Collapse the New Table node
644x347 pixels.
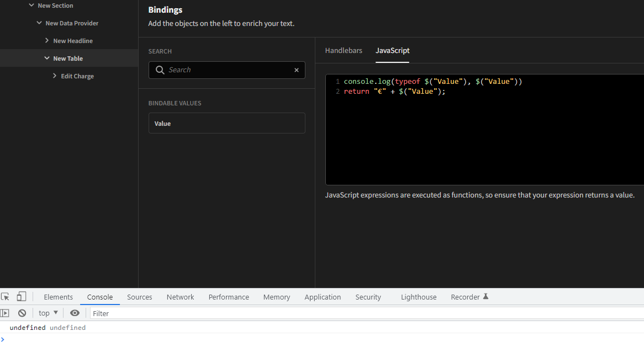[46, 58]
